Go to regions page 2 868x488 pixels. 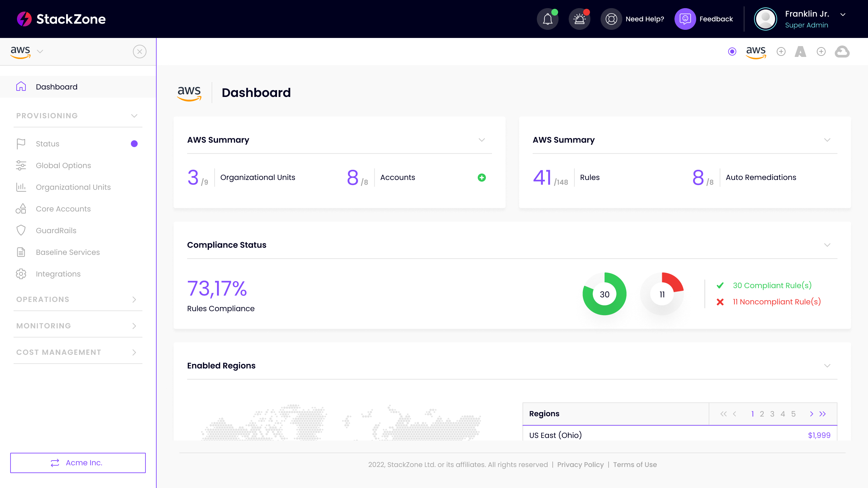[762, 414]
